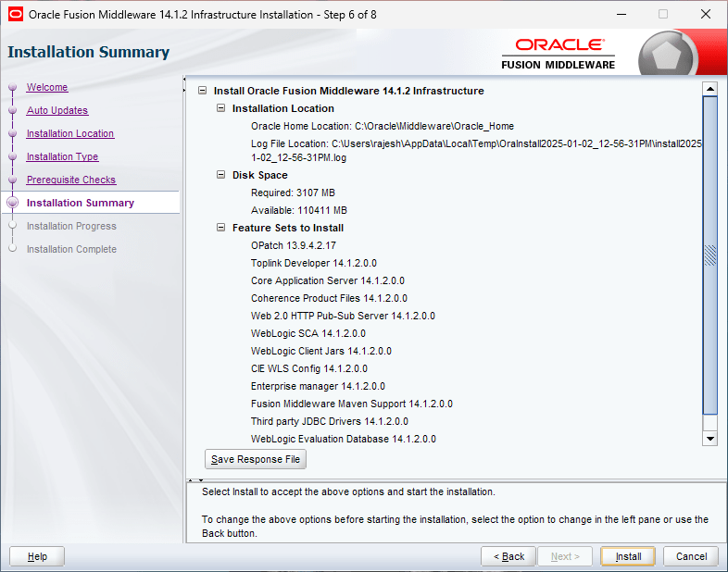Screen dimensions: 728x572
Task: Click the scrollbar up arrow
Action: 709,89
